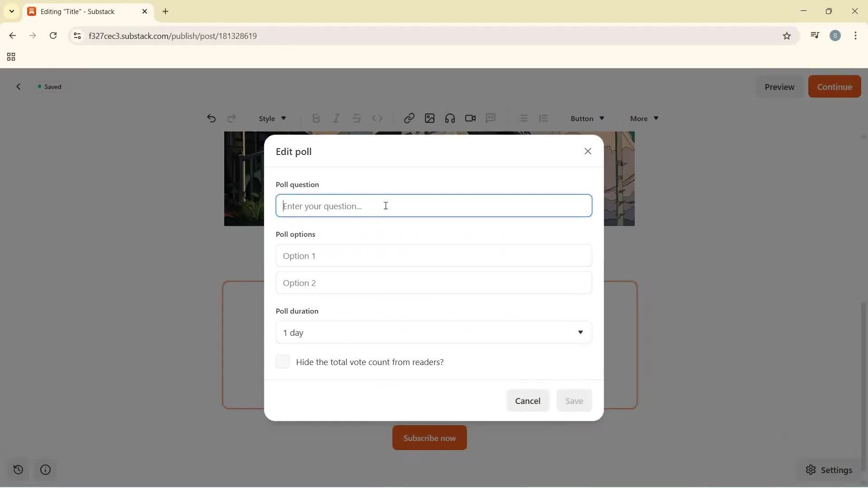Insert a code block
This screenshot has height=488, width=868.
coord(378,118)
